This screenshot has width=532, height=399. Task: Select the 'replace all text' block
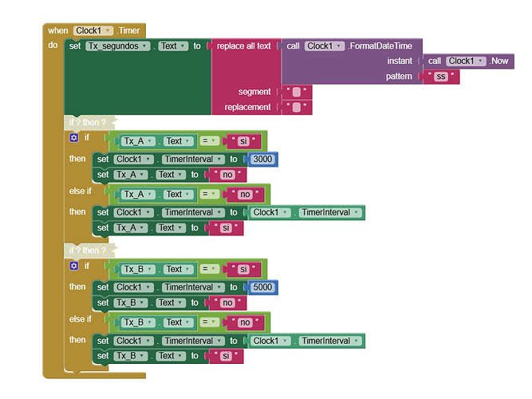click(x=243, y=45)
